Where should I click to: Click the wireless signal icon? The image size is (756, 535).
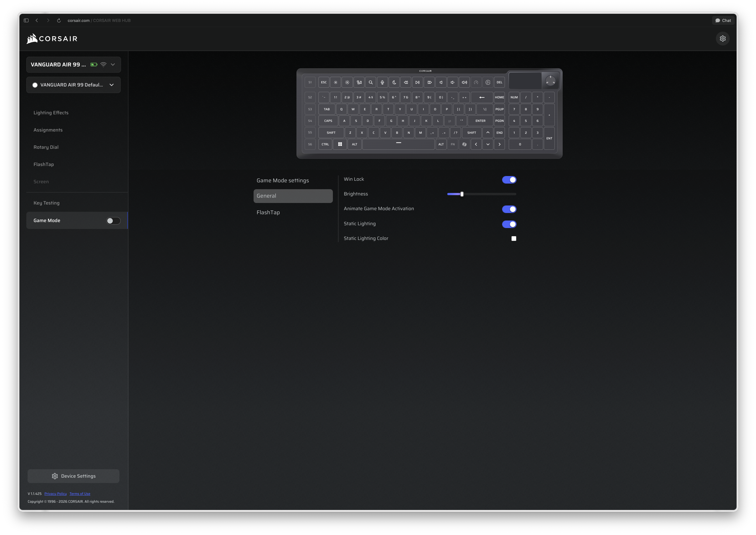click(103, 65)
